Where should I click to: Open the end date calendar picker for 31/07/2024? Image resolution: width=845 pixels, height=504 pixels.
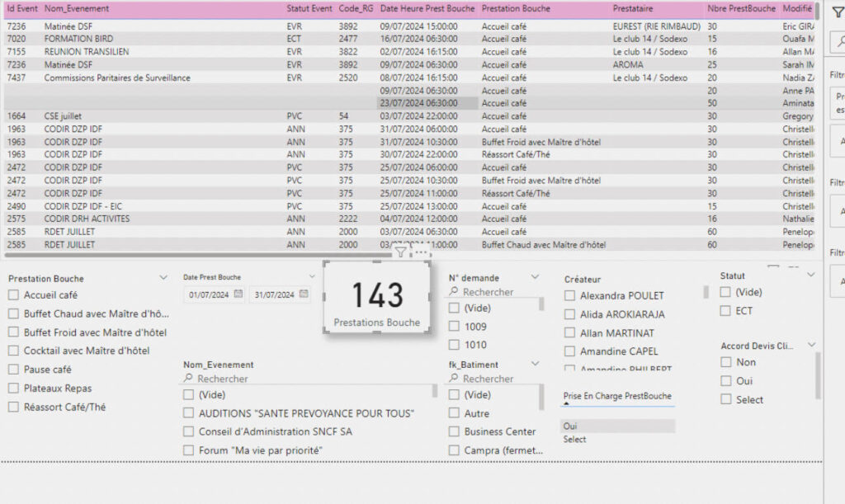click(x=304, y=294)
